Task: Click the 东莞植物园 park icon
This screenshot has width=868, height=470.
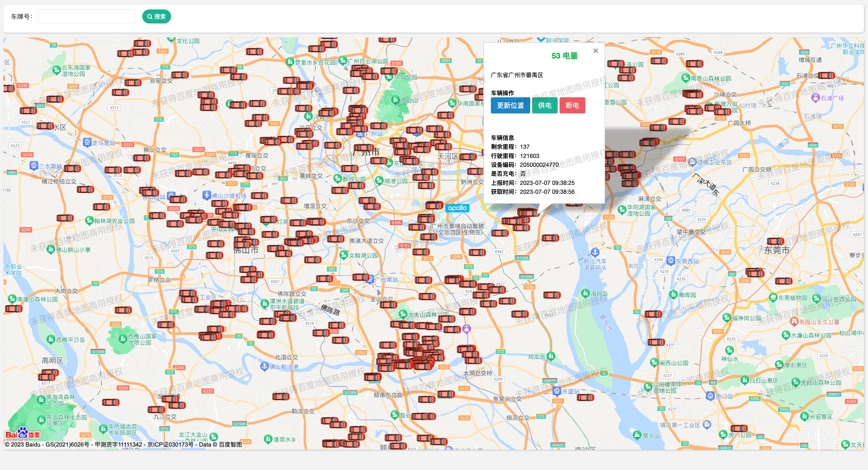Action: tap(773, 297)
